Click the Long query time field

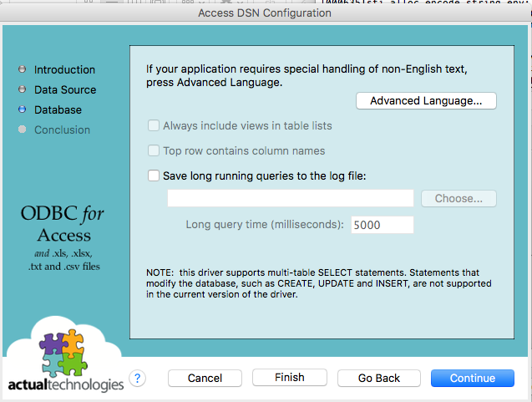382,224
